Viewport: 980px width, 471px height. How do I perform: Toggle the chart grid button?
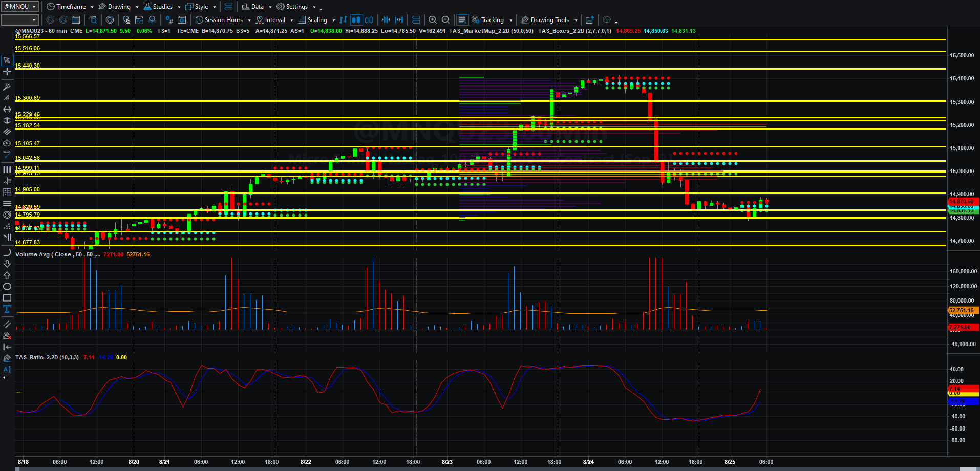pos(462,19)
